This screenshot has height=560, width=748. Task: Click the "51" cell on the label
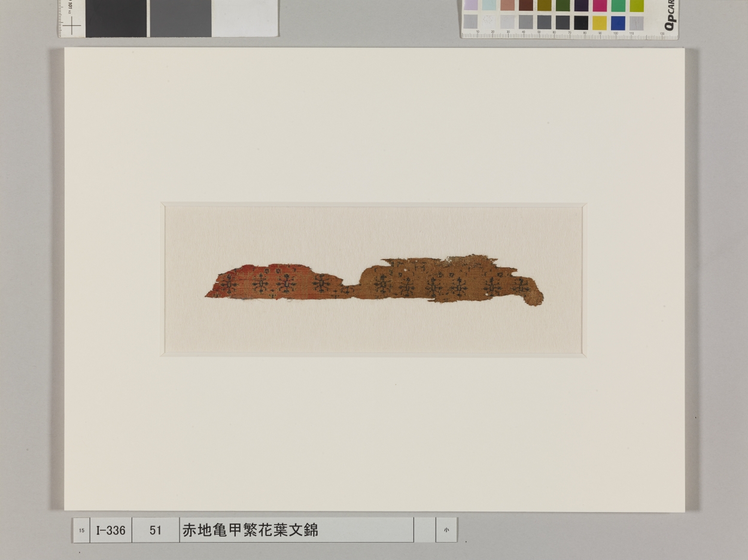point(156,530)
